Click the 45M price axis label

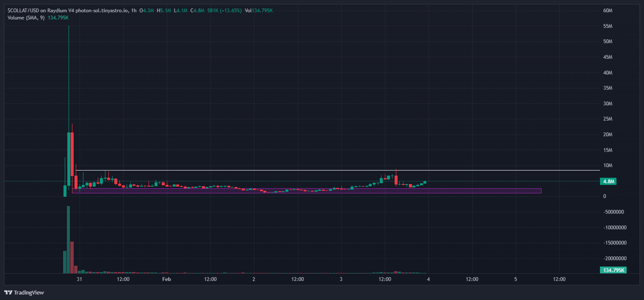[608, 57]
